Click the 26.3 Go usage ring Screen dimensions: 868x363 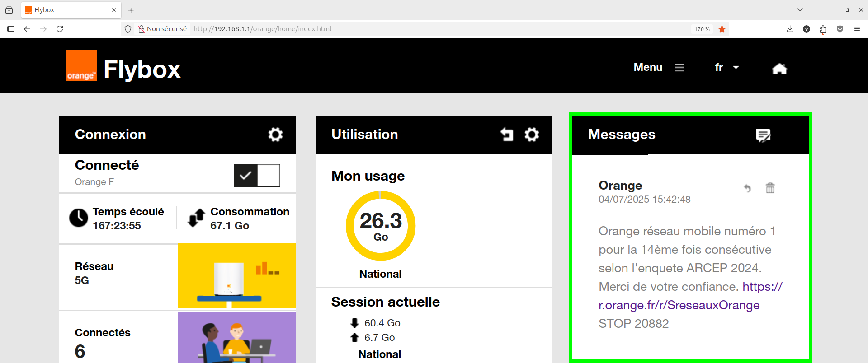click(x=381, y=226)
